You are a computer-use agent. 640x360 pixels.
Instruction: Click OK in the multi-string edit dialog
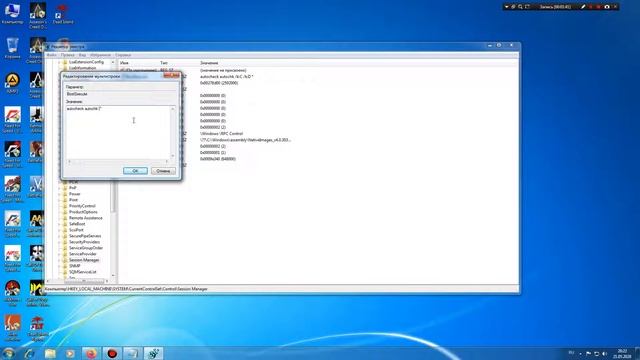[135, 171]
